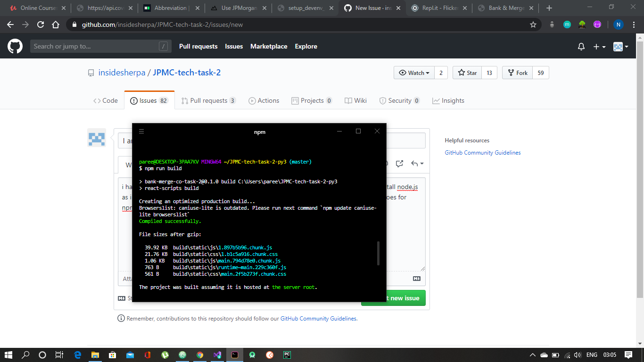Open the Wiki tab
644x362 pixels.
point(355,100)
